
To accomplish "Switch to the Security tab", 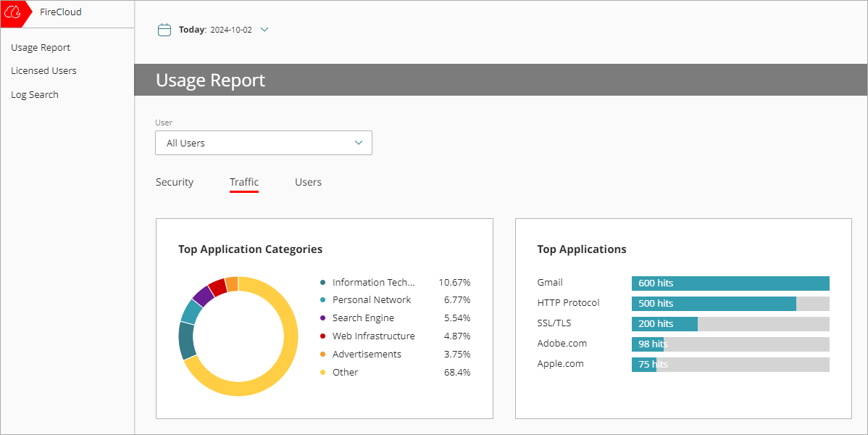I will (175, 183).
